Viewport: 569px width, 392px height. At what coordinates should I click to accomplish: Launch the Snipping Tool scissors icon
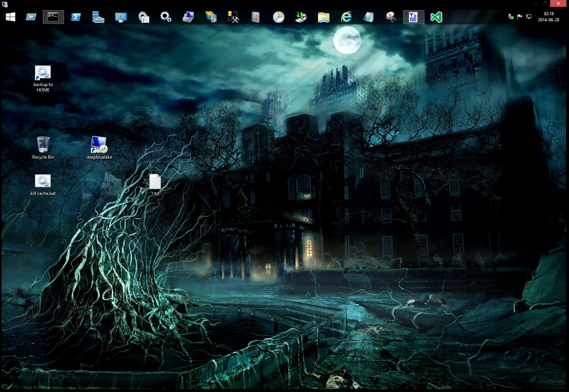coord(391,17)
